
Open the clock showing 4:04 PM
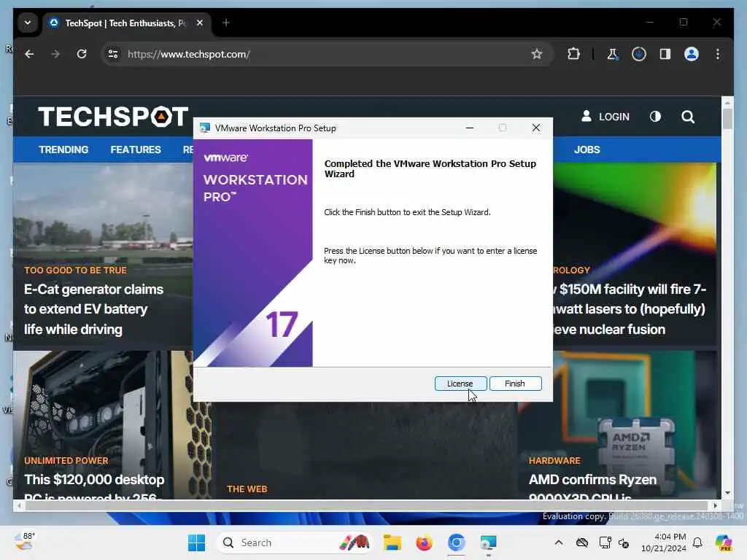(663, 542)
